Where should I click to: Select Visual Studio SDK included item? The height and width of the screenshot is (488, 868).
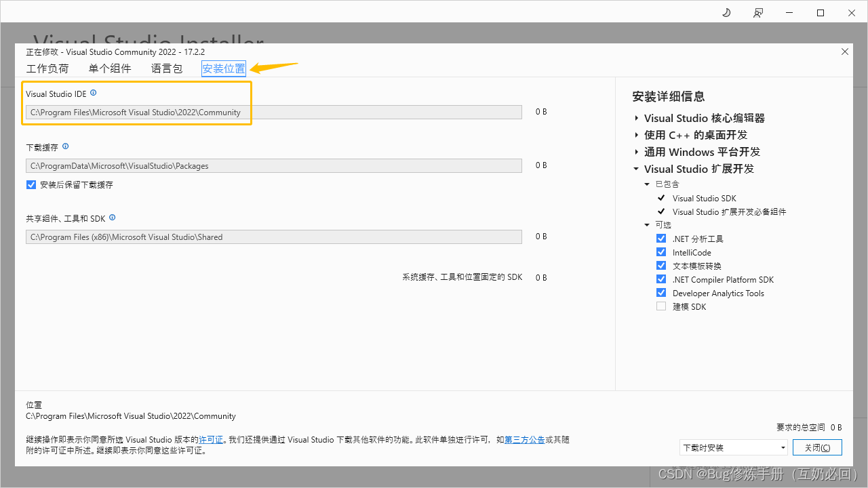(704, 199)
